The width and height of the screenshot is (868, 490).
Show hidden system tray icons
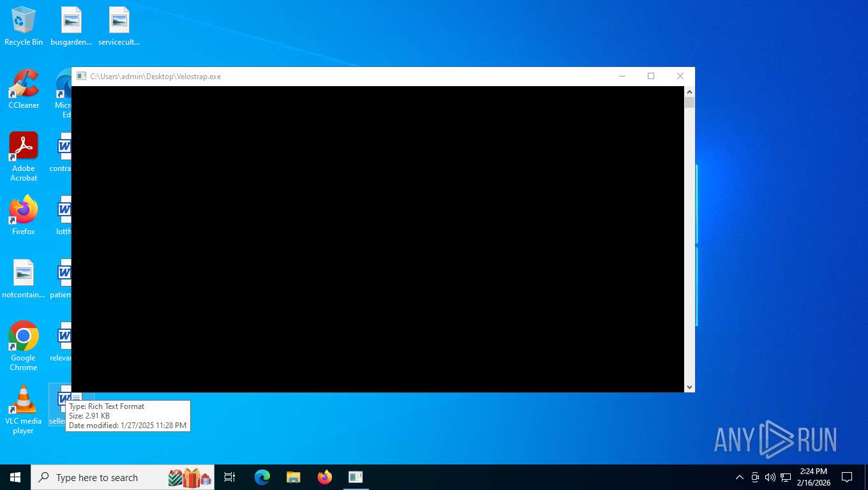[740, 477]
